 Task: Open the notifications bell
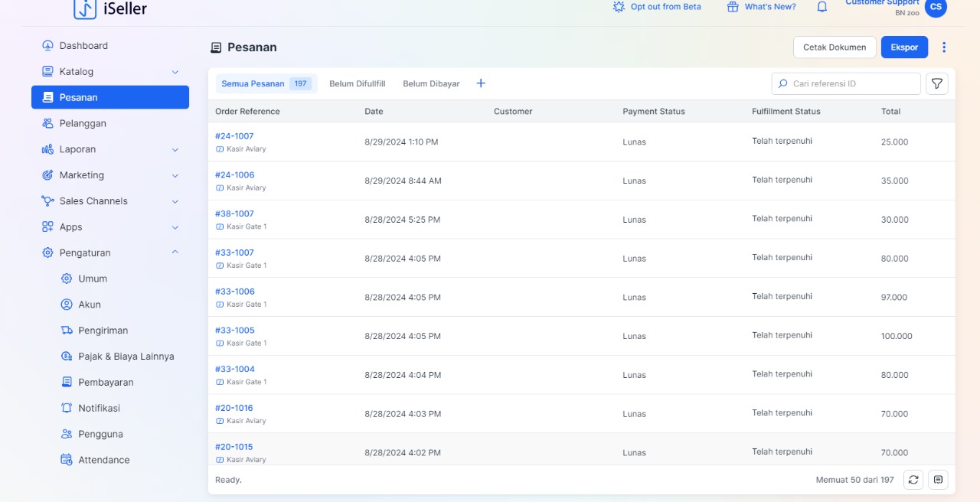point(822,7)
